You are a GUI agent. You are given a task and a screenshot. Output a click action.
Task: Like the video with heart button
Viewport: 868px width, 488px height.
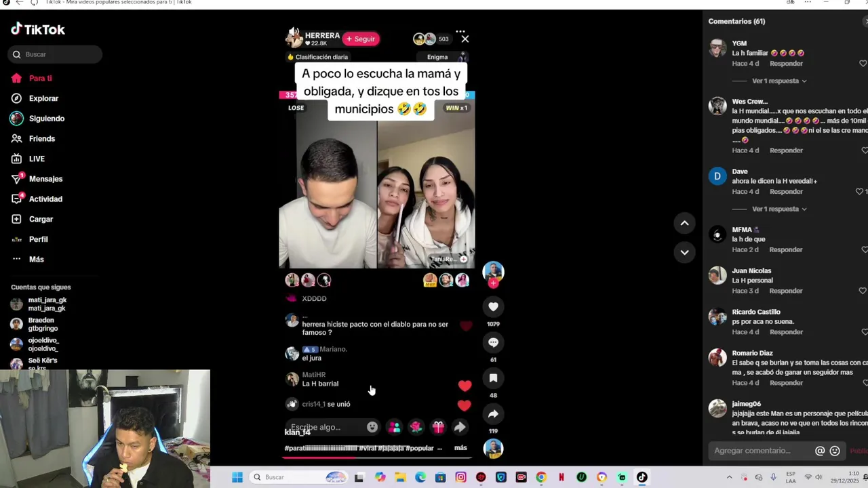coord(493,306)
